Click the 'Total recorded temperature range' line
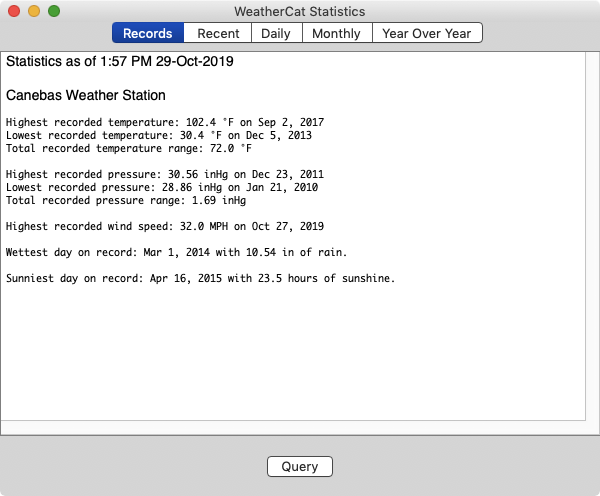600x496 pixels. (x=129, y=148)
